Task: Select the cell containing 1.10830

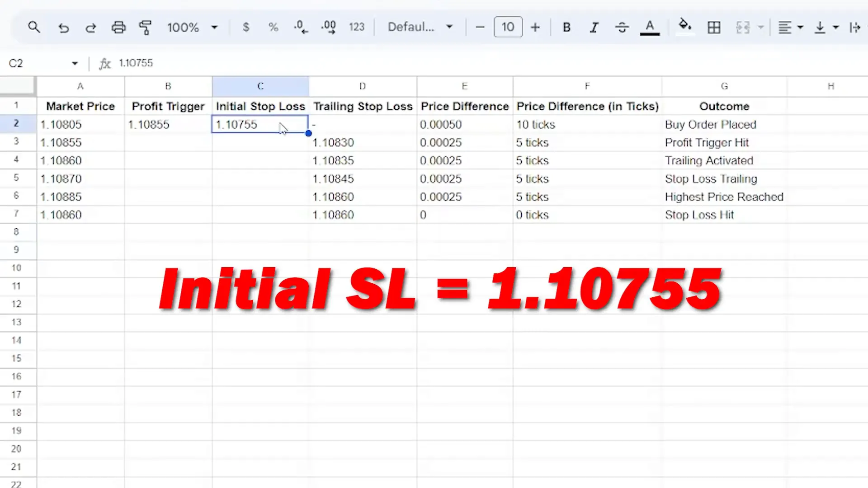Action: (x=363, y=142)
